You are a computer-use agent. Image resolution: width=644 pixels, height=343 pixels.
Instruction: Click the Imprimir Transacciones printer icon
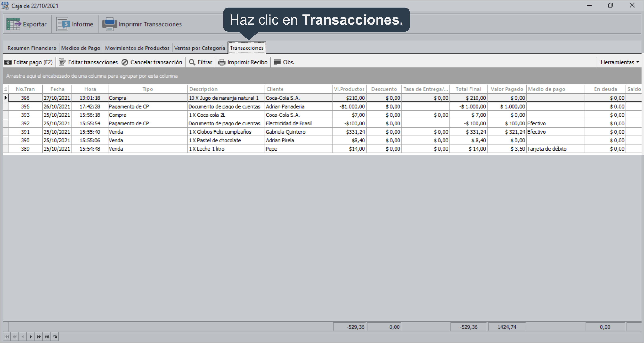109,24
